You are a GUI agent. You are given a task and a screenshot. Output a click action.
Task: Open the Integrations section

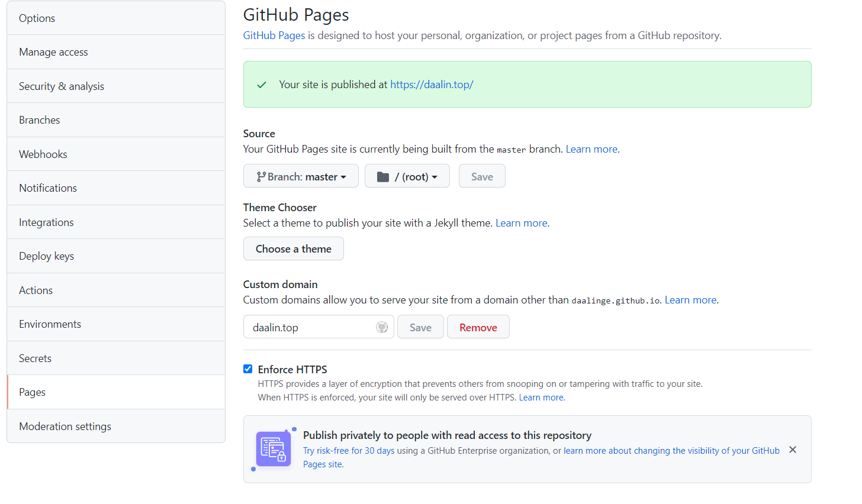[x=116, y=222]
